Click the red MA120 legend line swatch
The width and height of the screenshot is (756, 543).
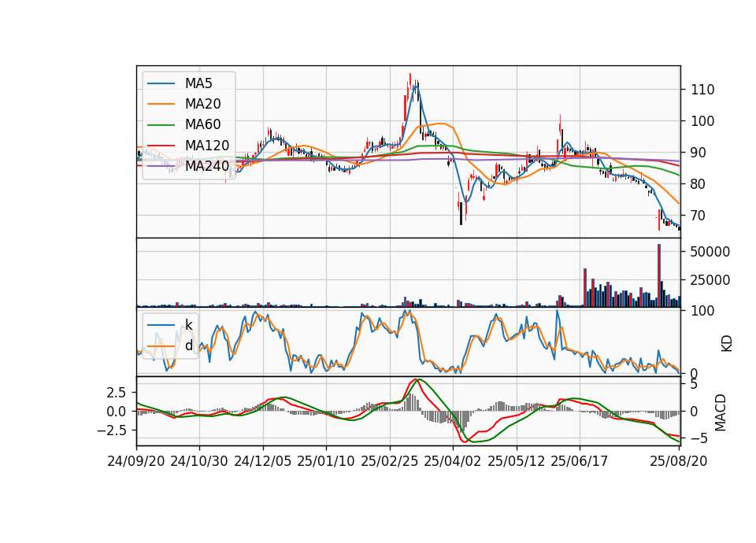(161, 146)
